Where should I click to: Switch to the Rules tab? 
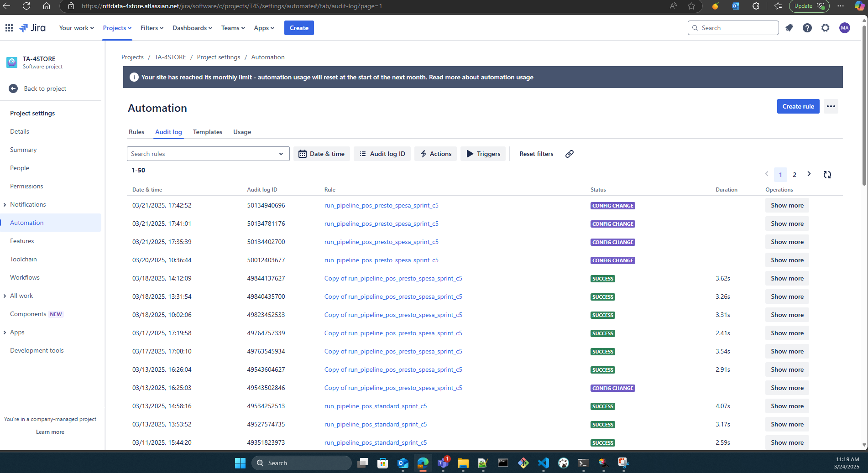click(x=136, y=132)
